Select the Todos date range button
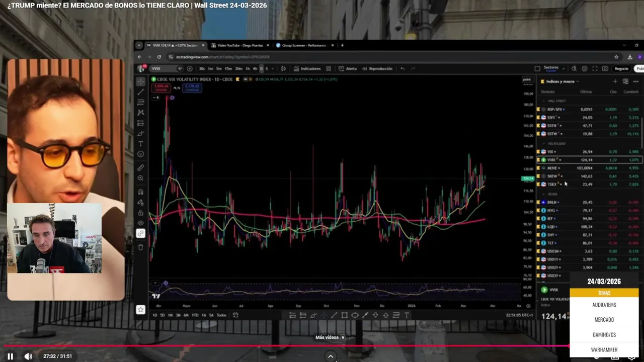 coord(221,315)
